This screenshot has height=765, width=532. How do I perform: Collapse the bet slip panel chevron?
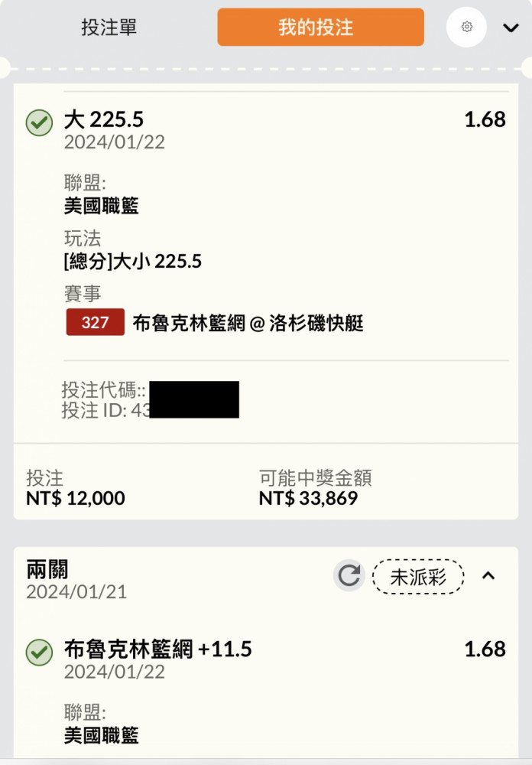pyautogui.click(x=511, y=28)
